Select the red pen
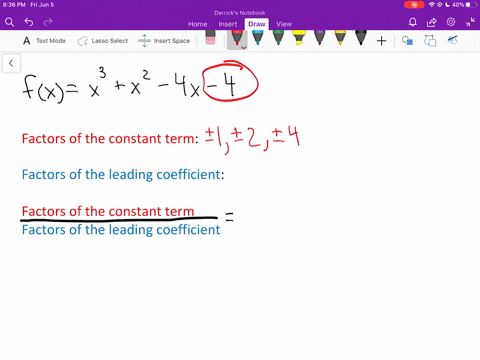Image resolution: width=480 pixels, height=360 pixels. pyautogui.click(x=237, y=38)
